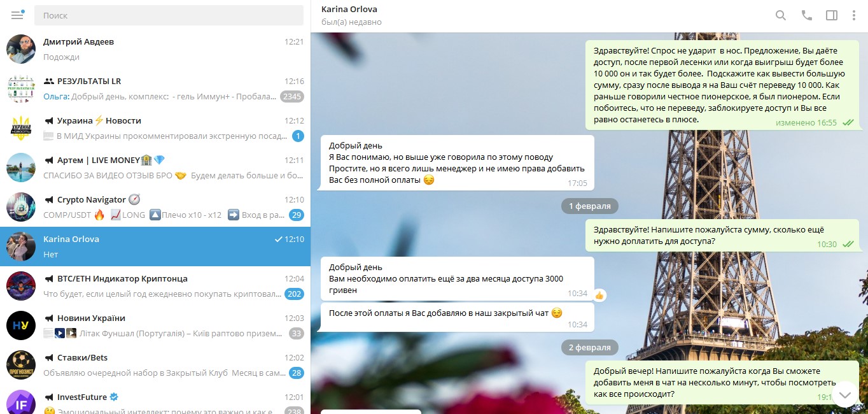The image size is (868, 414).
Task: Click message После этой оплаты я Вас добавляю
Action: pos(457,317)
